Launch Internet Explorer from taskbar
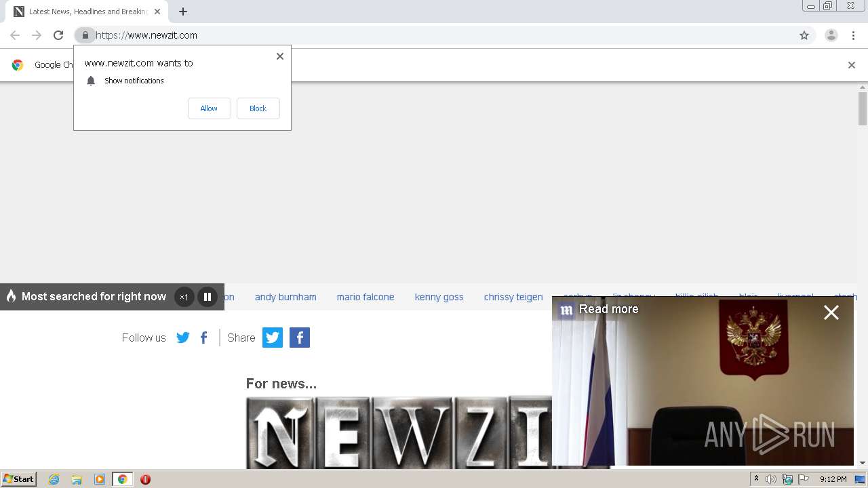Viewport: 868px width, 488px height. (54, 479)
